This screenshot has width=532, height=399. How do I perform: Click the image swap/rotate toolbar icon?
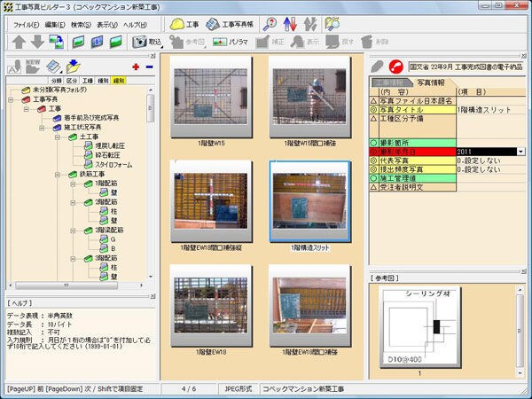tap(57, 42)
